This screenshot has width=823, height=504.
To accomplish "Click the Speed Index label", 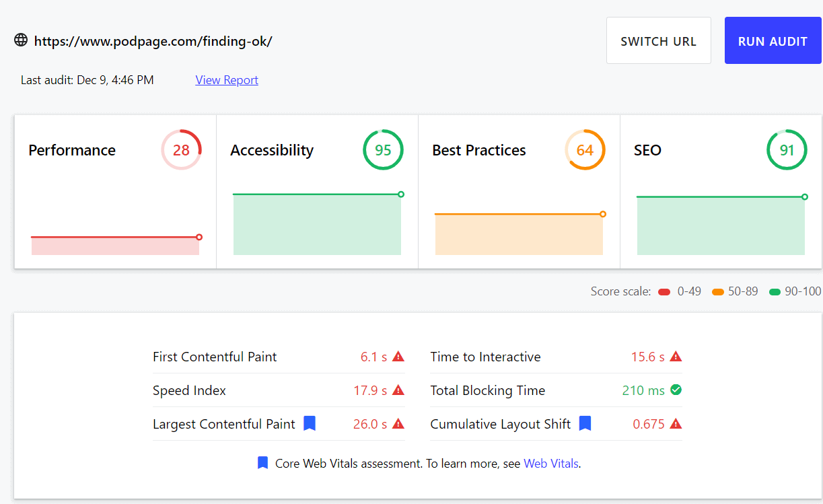I will [189, 390].
